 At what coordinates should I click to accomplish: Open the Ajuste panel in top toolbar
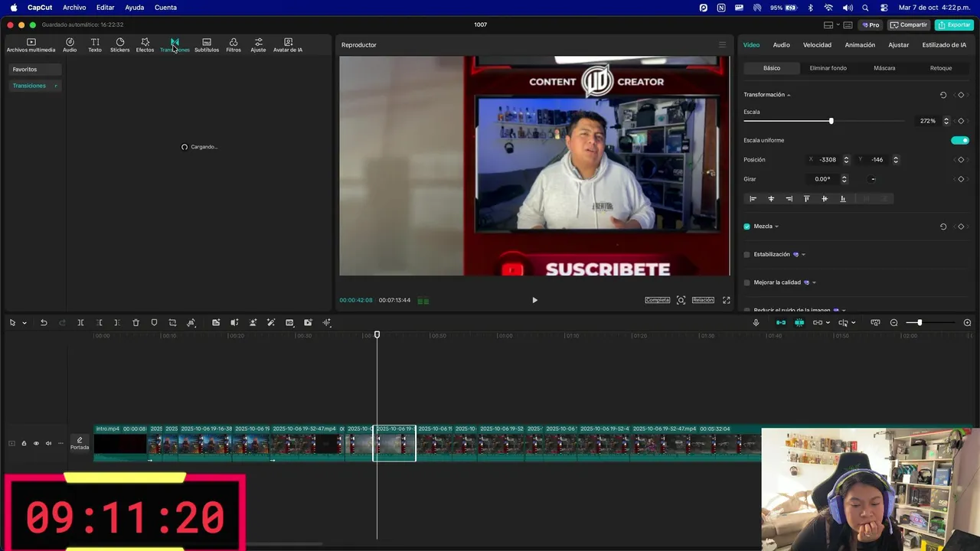[258, 45]
